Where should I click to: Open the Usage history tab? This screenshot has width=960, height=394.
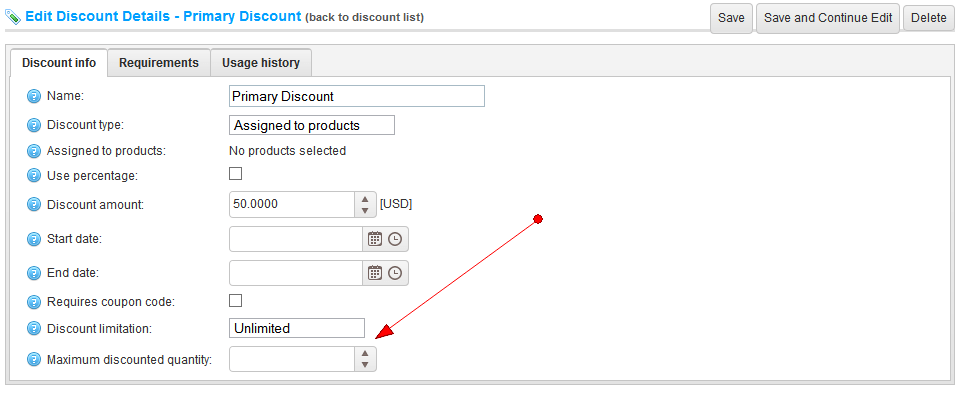(x=261, y=62)
